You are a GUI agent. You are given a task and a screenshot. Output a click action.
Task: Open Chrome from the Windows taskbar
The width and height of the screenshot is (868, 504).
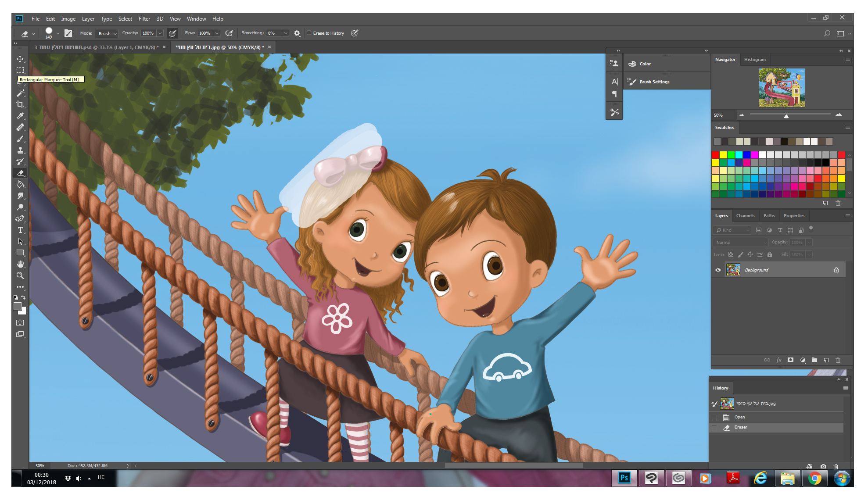pyautogui.click(x=814, y=478)
